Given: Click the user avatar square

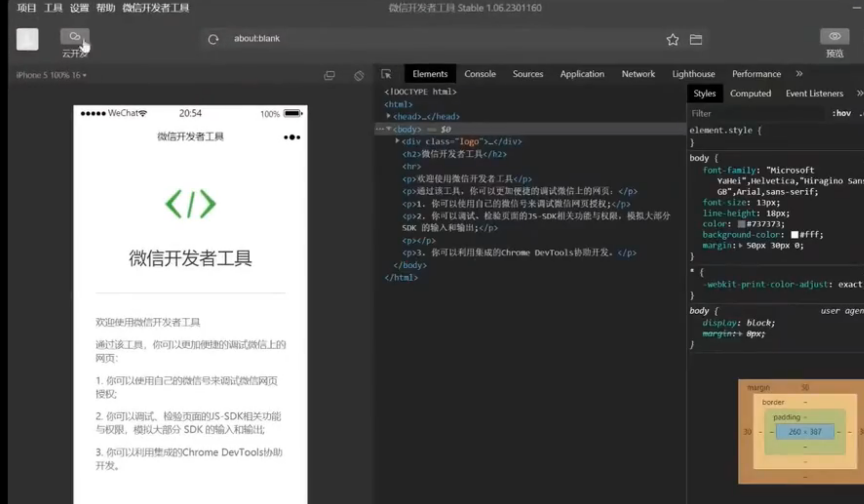Looking at the screenshot, I should point(27,39).
